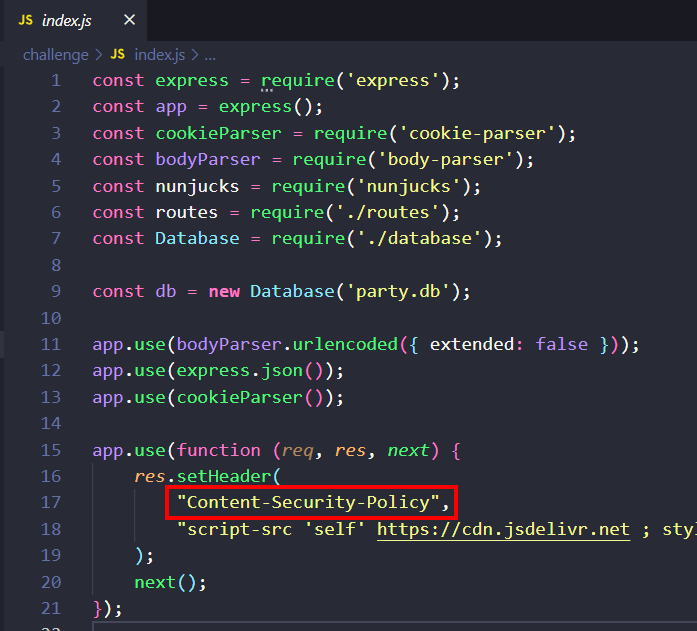697x631 pixels.
Task: Open the challenge folder breadcrumb
Action: tap(55, 55)
